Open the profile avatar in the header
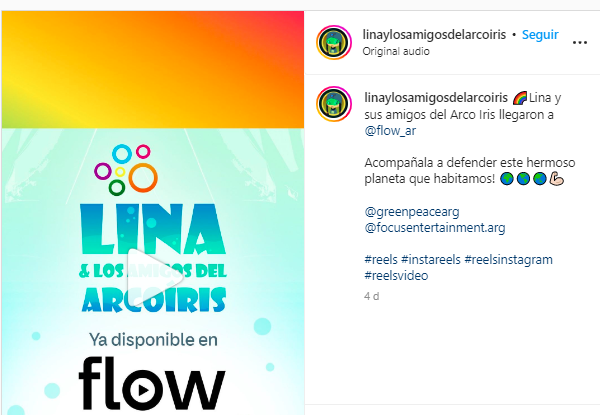 point(334,42)
